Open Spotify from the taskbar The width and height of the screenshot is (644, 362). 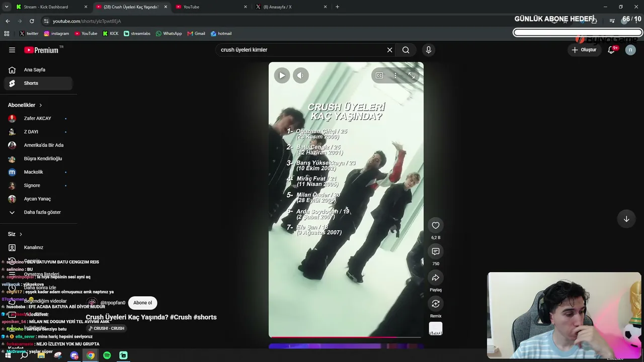(x=107, y=355)
